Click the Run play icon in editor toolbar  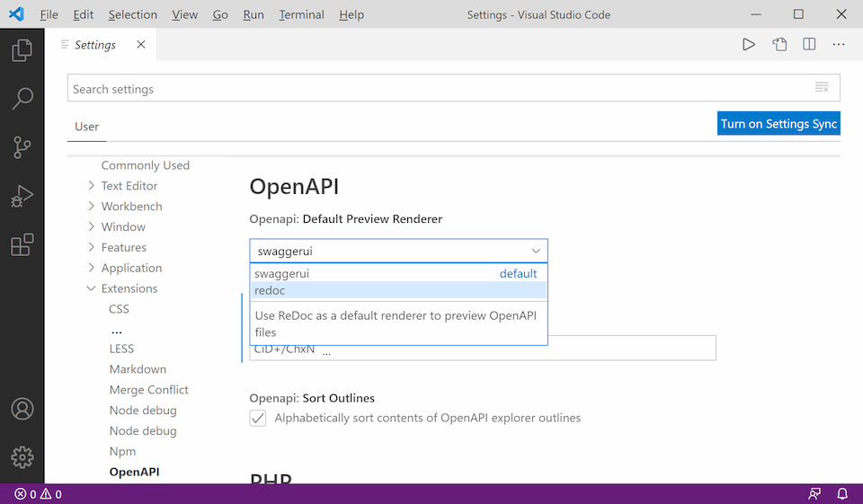tap(749, 45)
